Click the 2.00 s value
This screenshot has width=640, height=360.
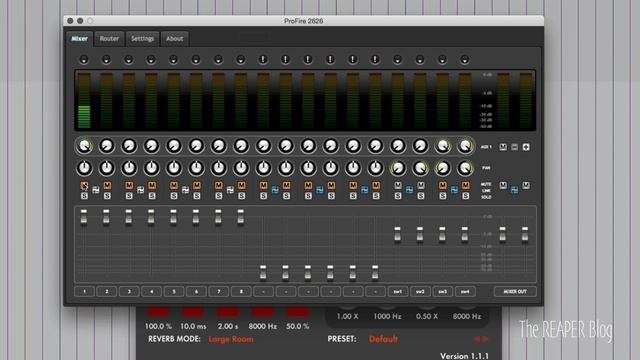click(x=228, y=327)
